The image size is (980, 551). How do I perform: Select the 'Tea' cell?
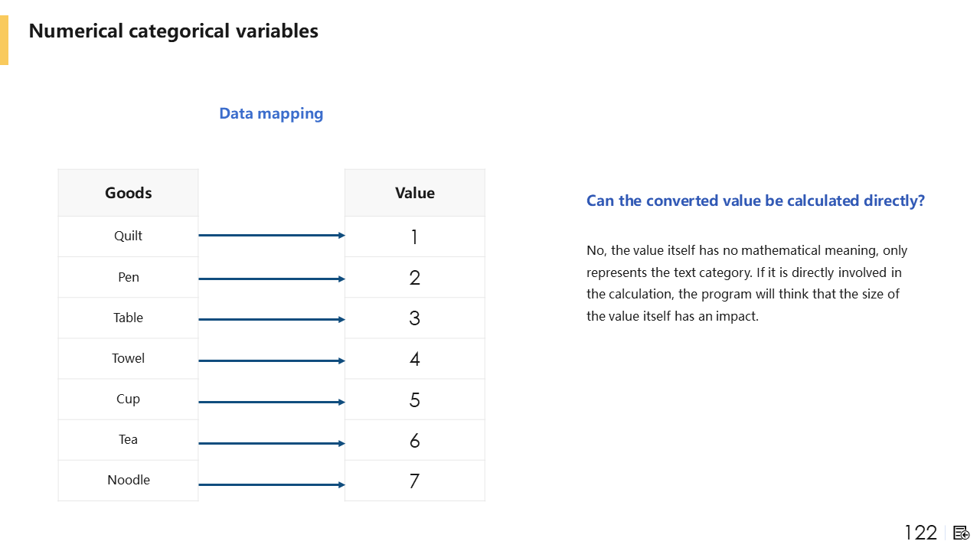(x=128, y=439)
